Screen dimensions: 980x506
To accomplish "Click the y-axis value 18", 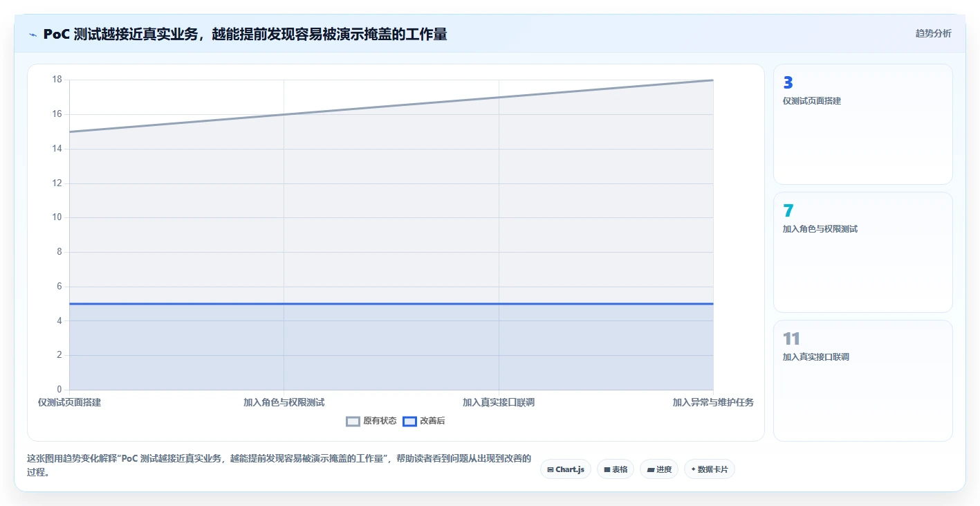I will (x=57, y=80).
